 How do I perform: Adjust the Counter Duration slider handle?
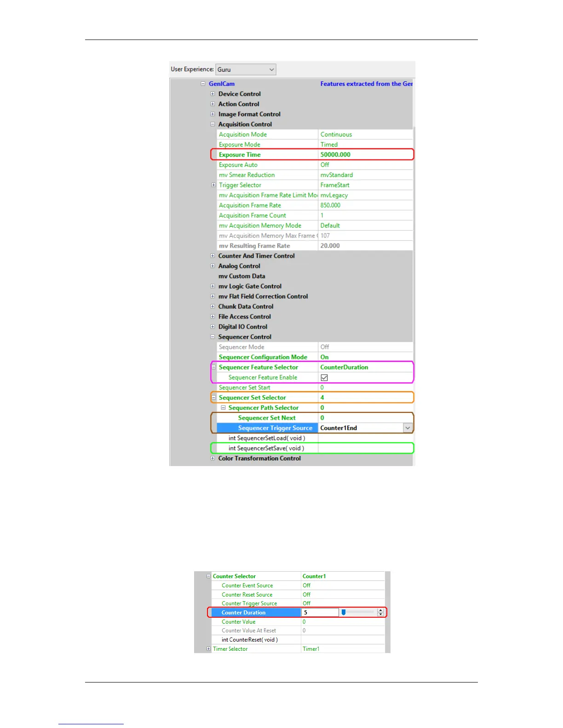coord(344,612)
